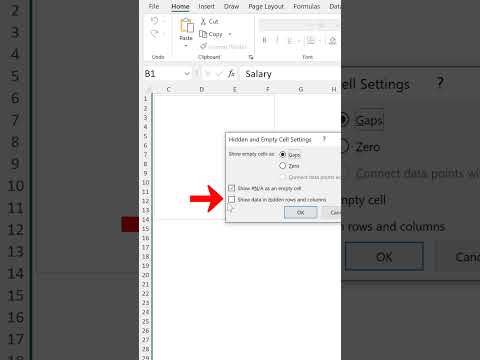
Task: Select column C header
Action: (169, 90)
